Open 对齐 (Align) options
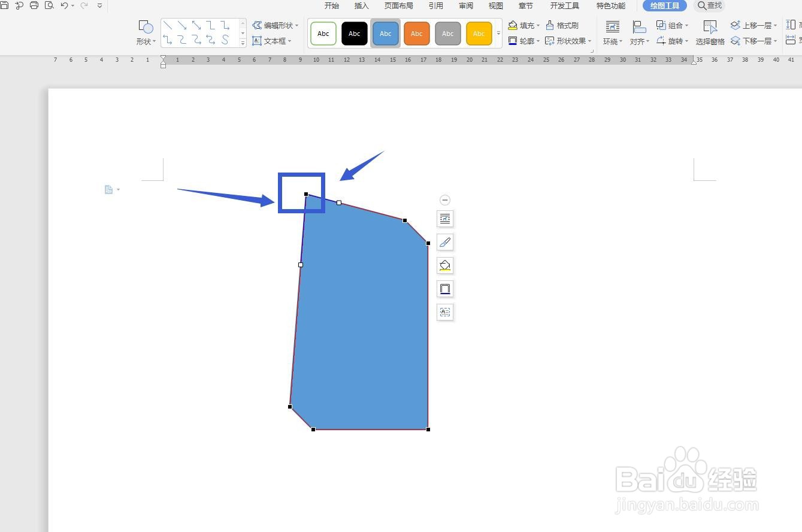The height and width of the screenshot is (532, 802). coord(640,33)
